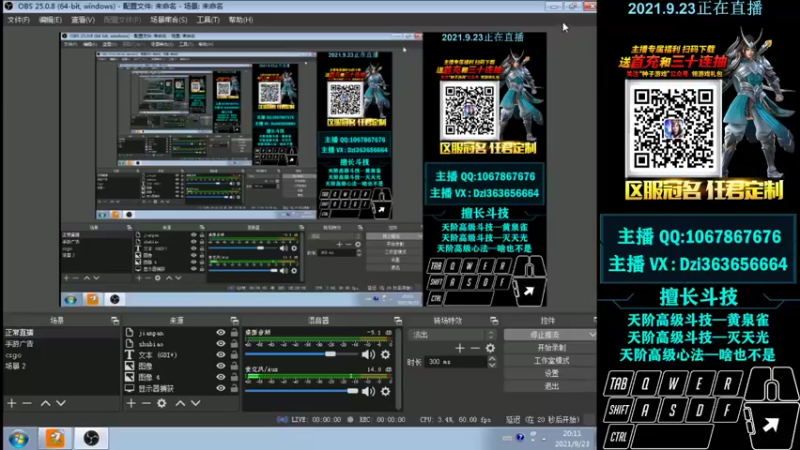Increase transition duration with stepper arrow

tap(491, 359)
